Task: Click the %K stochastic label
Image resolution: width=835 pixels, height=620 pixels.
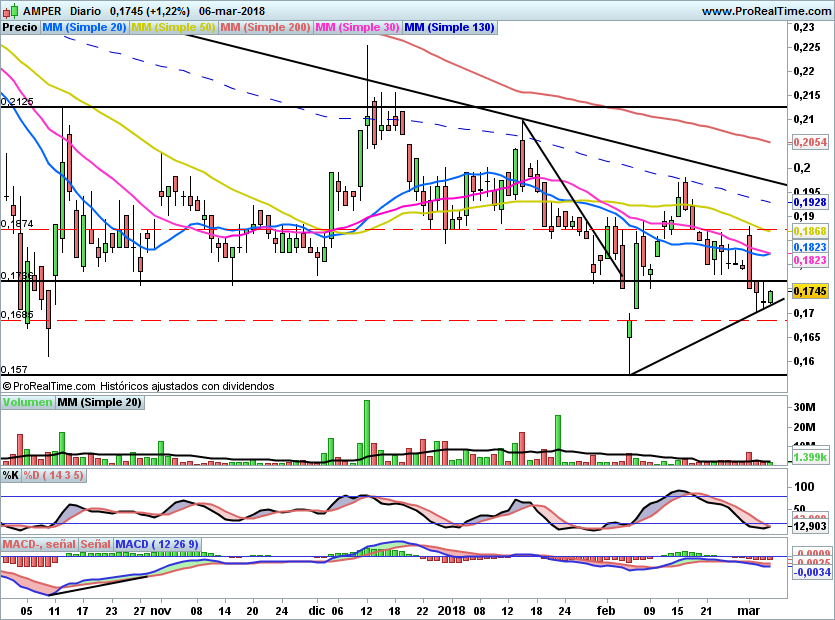Action: point(10,475)
